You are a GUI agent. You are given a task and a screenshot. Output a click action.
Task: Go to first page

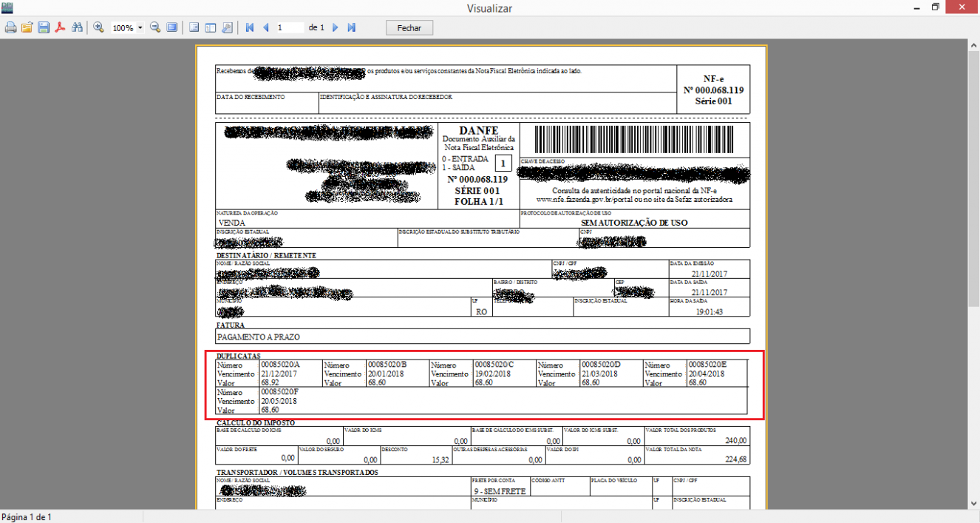coord(249,27)
